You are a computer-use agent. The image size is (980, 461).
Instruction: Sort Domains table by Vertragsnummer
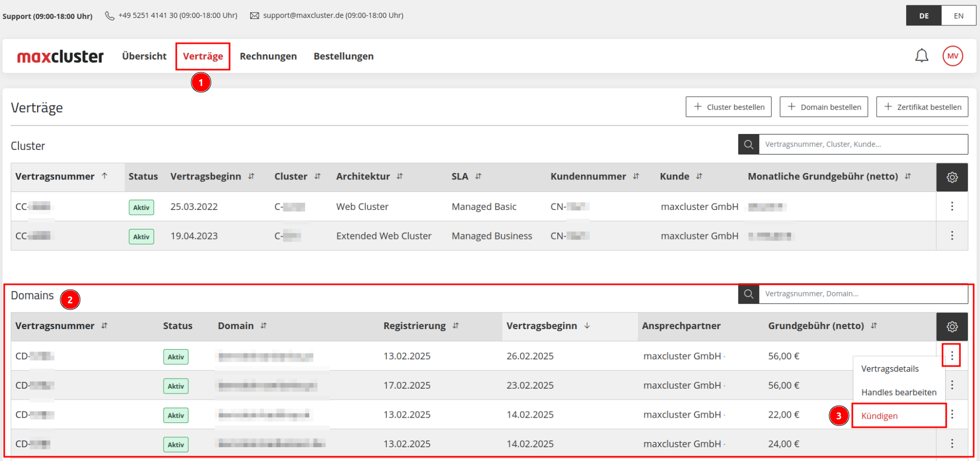coord(104,325)
